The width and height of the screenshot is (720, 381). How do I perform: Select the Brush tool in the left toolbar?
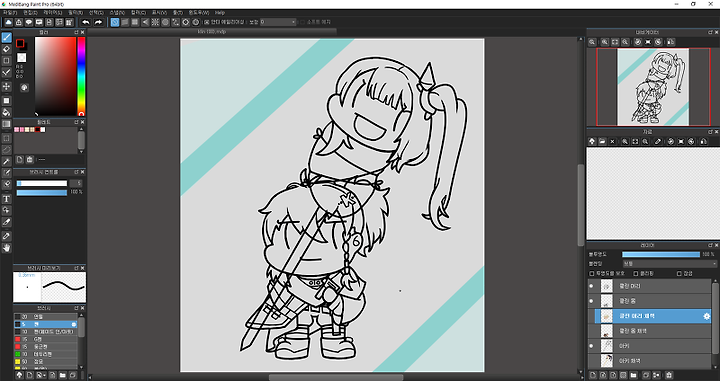6,38
